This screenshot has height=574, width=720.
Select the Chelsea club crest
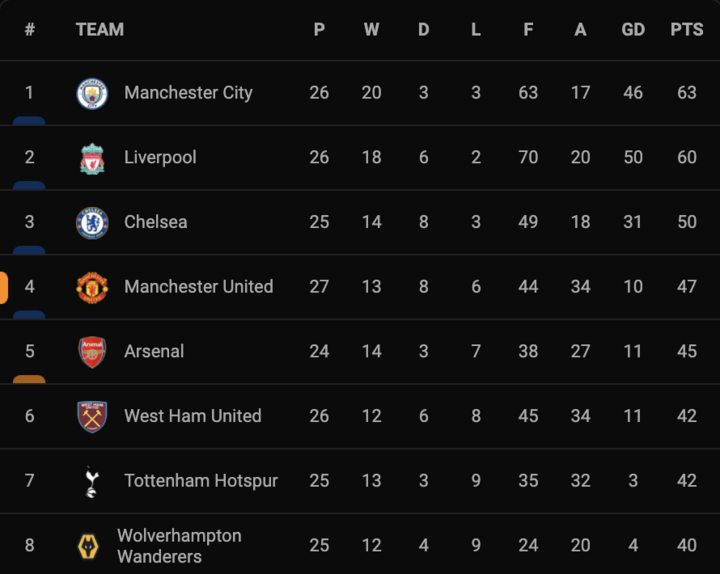[x=93, y=222]
